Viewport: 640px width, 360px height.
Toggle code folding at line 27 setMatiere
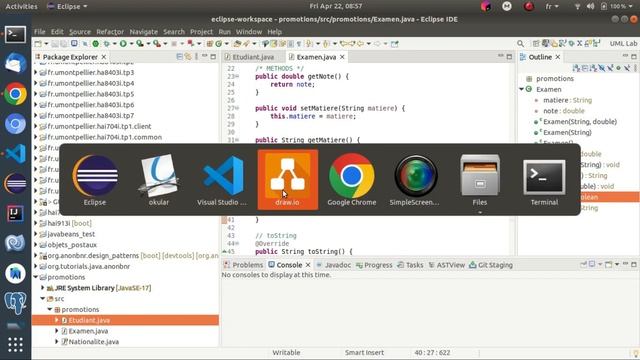coord(238,108)
